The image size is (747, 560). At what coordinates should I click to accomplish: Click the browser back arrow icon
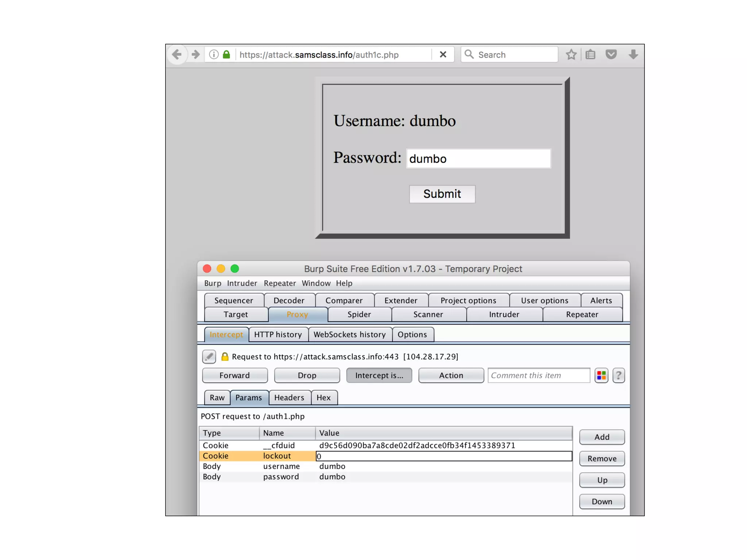click(177, 55)
